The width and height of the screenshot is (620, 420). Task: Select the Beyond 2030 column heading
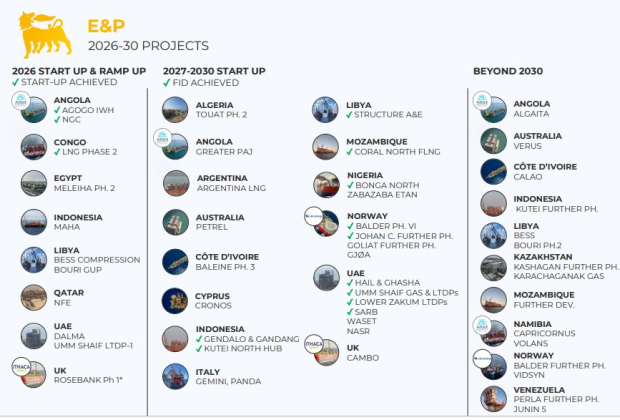pos(510,71)
